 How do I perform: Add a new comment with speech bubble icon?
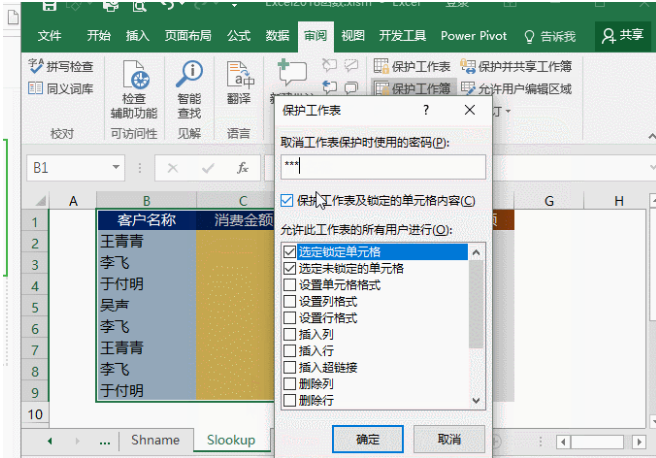click(x=292, y=74)
